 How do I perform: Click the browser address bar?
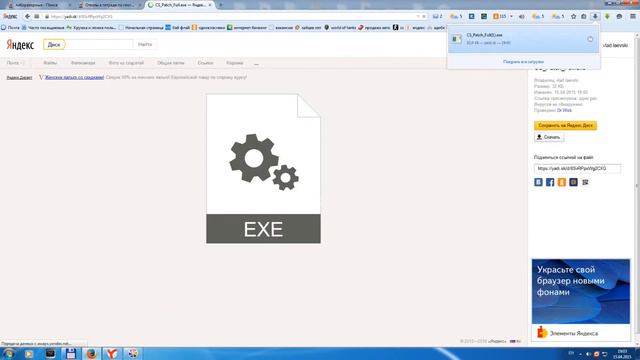(233, 16)
